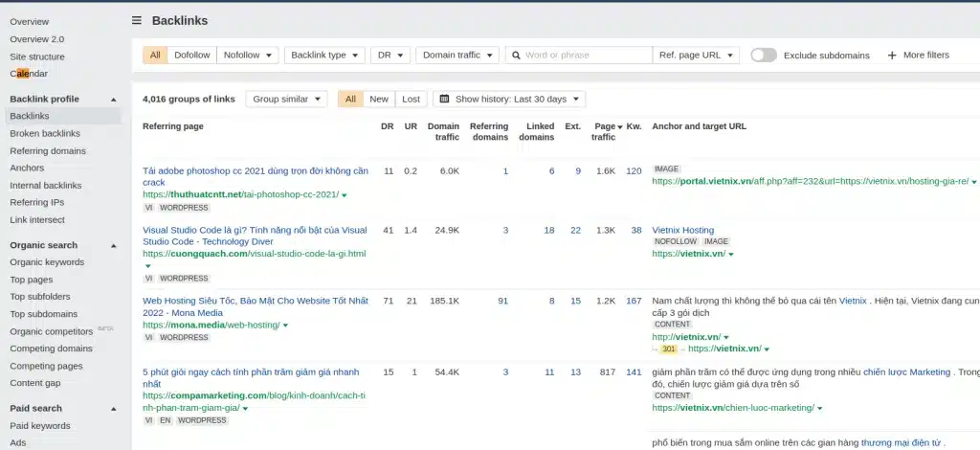Click the 301 redirect badge
The height and width of the screenshot is (450, 980).
[669, 349]
